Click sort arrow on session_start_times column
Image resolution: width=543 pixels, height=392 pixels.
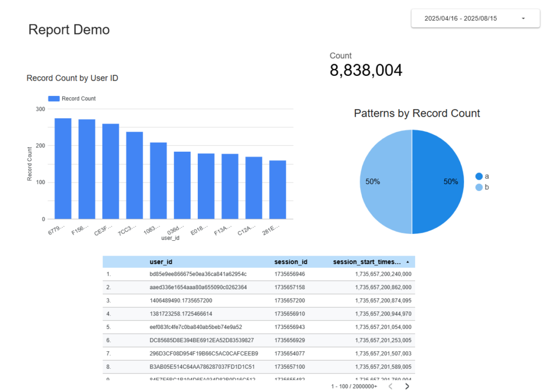[407, 262]
